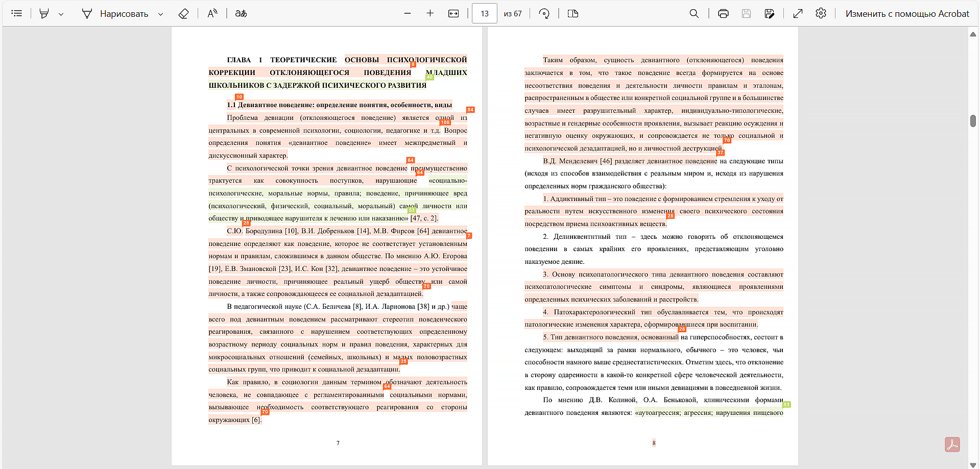Viewport: 980px width, 469px height.
Task: Enter full screen mode
Action: pyautogui.click(x=798, y=14)
